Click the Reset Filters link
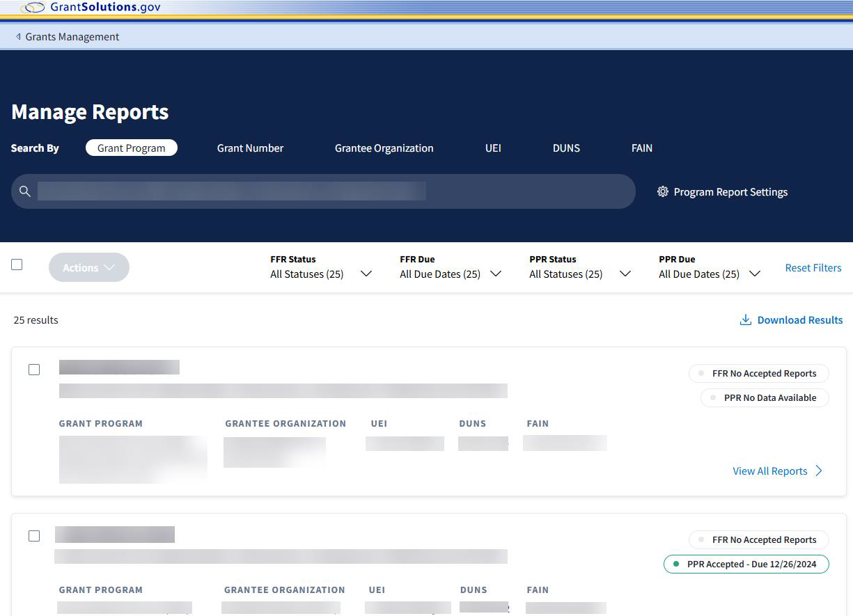853x616 pixels. point(813,268)
